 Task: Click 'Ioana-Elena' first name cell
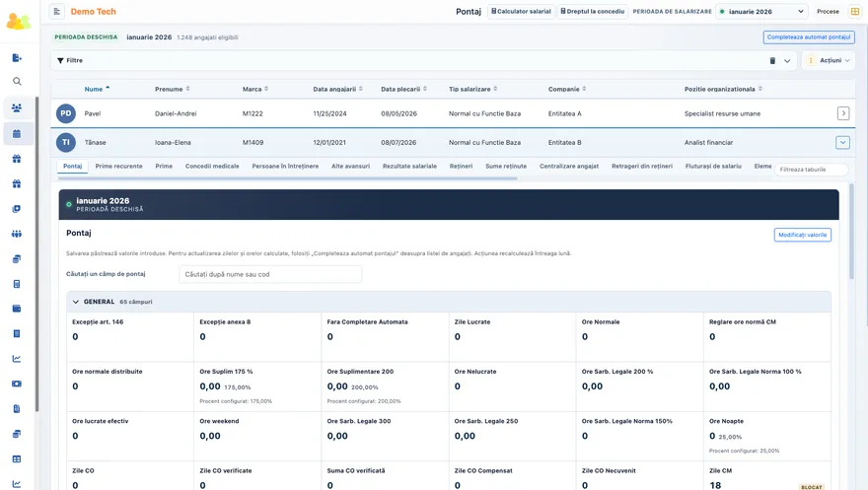[x=173, y=142]
